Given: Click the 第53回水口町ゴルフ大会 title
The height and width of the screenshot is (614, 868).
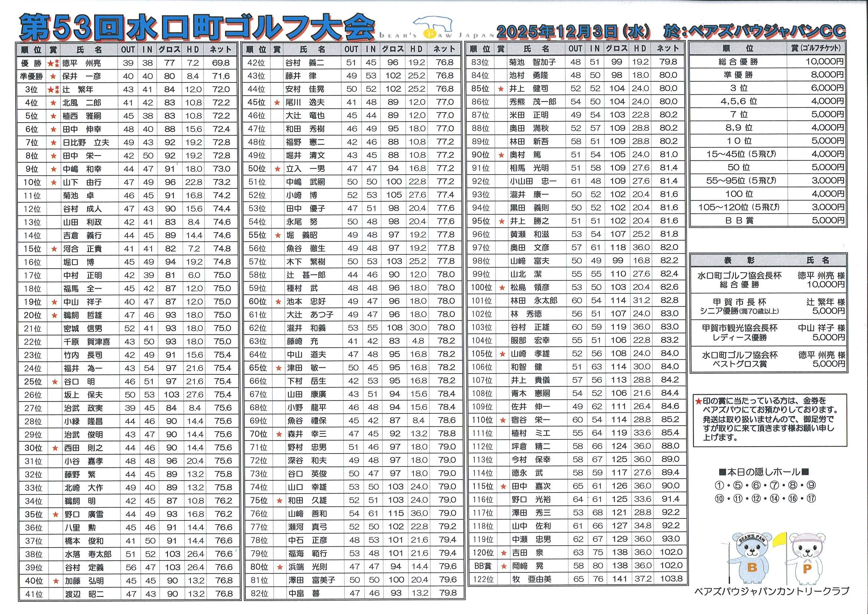Looking at the screenshot, I should click(x=197, y=27).
